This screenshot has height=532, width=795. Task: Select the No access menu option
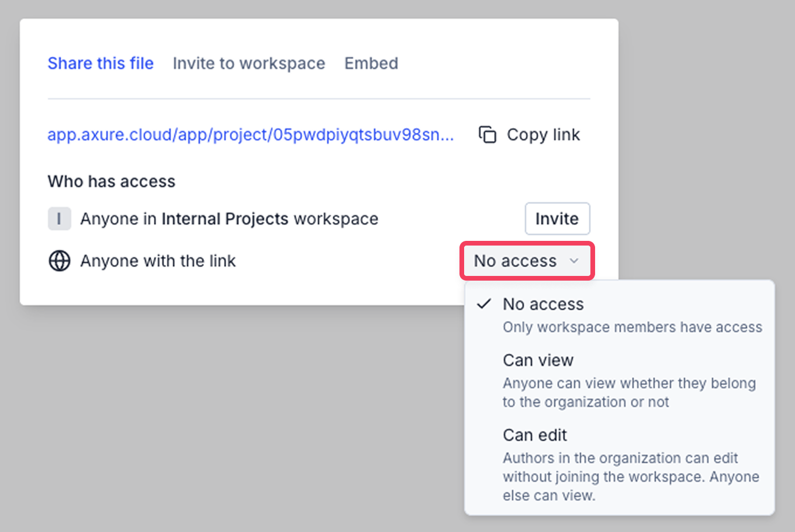[543, 304]
